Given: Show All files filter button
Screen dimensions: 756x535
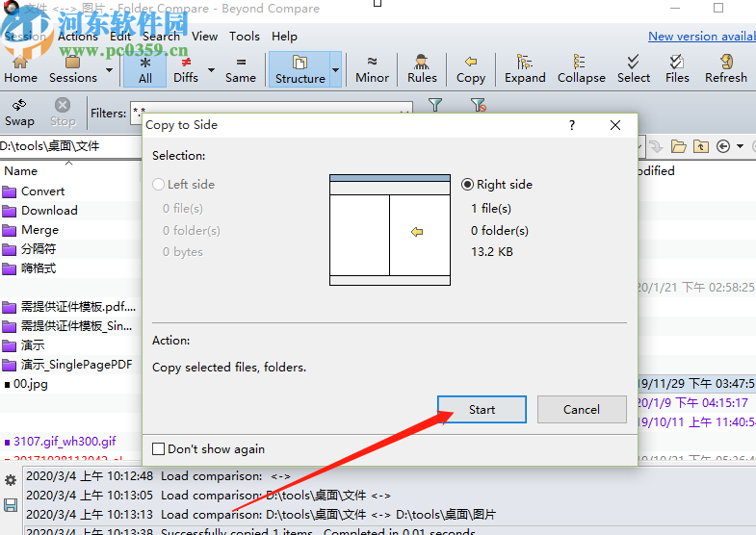Looking at the screenshot, I should 145,69.
